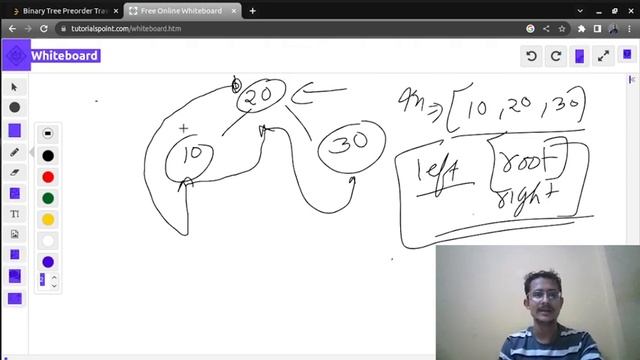Open the insert image tool

coord(15,234)
